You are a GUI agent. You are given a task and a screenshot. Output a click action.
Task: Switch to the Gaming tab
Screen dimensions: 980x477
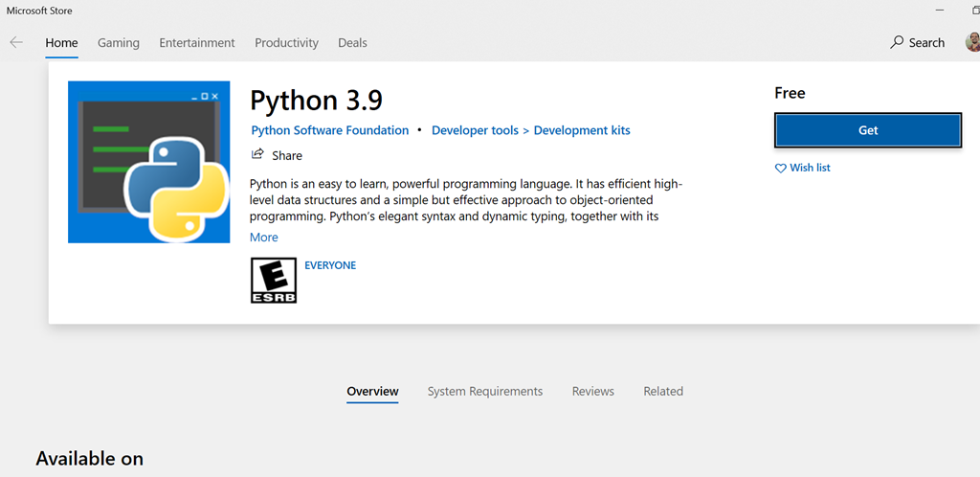[x=119, y=43]
